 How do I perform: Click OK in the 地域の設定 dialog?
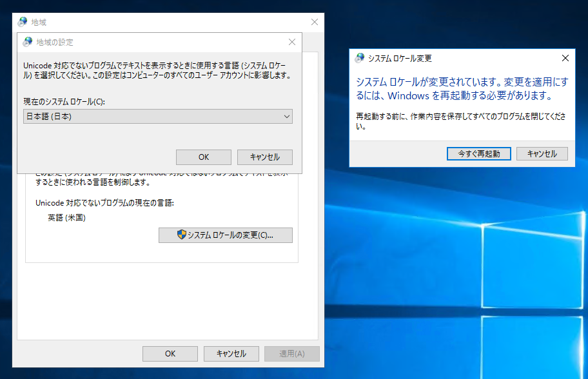pyautogui.click(x=204, y=157)
